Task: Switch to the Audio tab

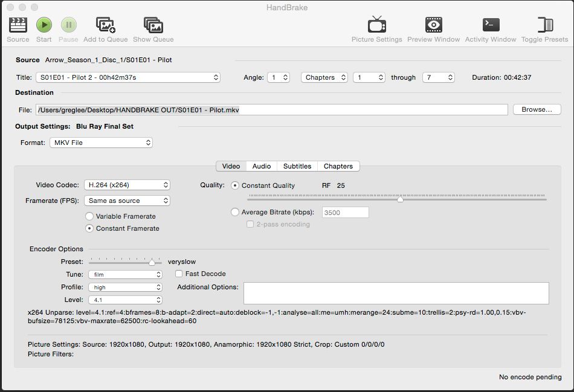Action: 262,166
